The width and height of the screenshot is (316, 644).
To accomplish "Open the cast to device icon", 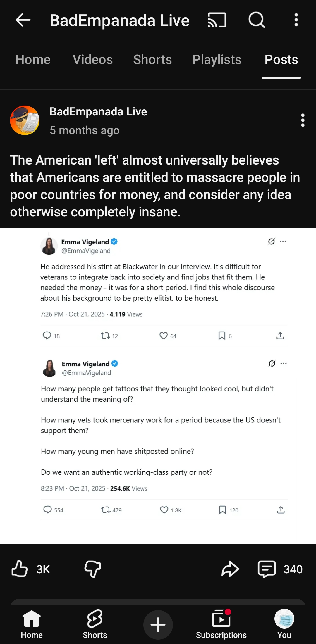I will (217, 20).
